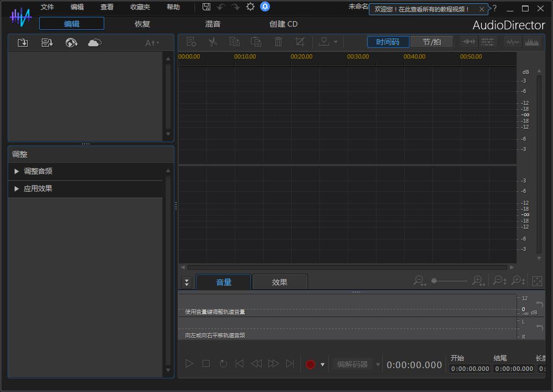Click the rewind button
The width and height of the screenshot is (553, 392).
pyautogui.click(x=256, y=363)
